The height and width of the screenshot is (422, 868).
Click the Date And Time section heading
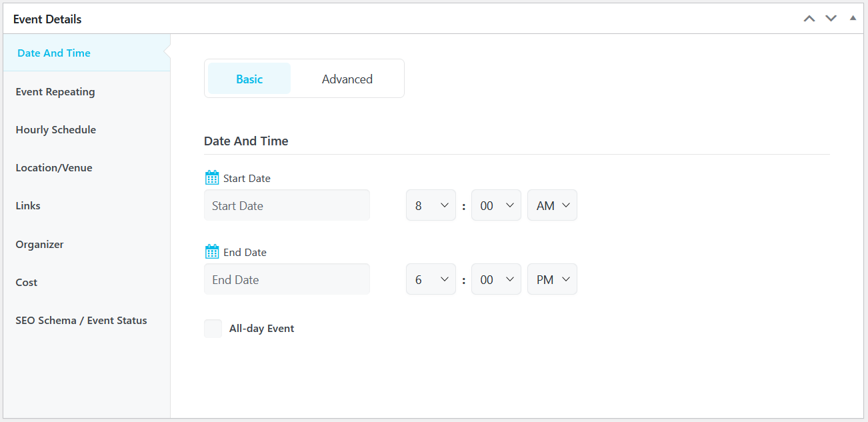246,141
